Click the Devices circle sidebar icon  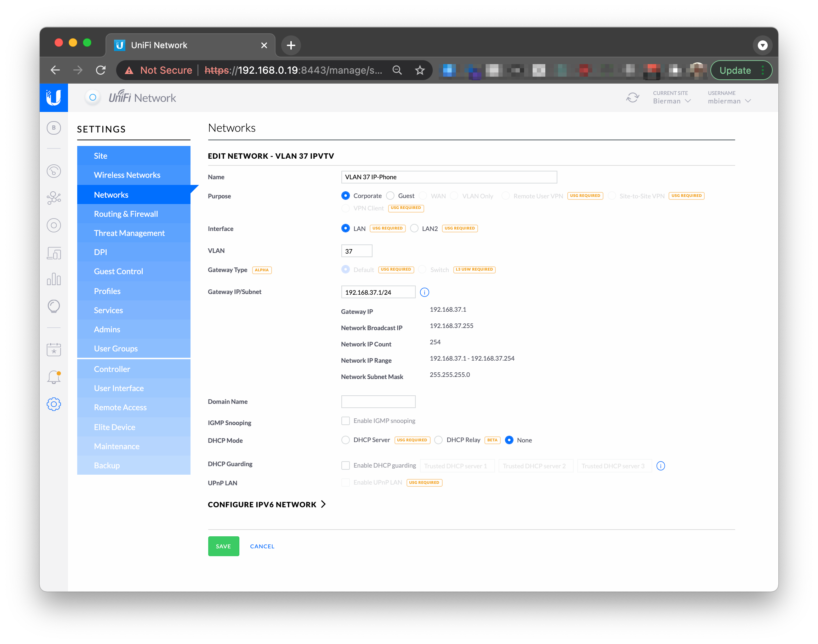[x=53, y=226]
